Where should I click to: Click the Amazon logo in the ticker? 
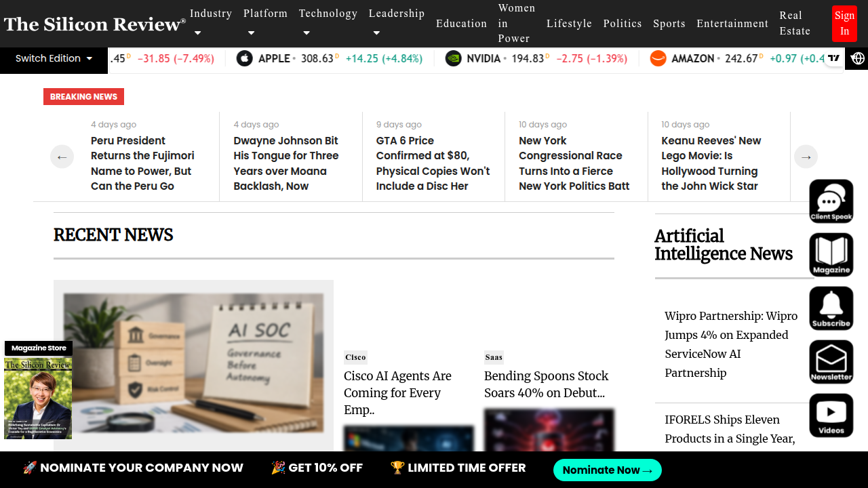[658, 58]
